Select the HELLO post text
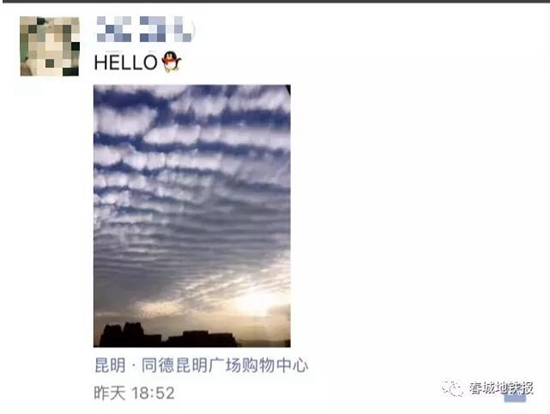 (126, 62)
